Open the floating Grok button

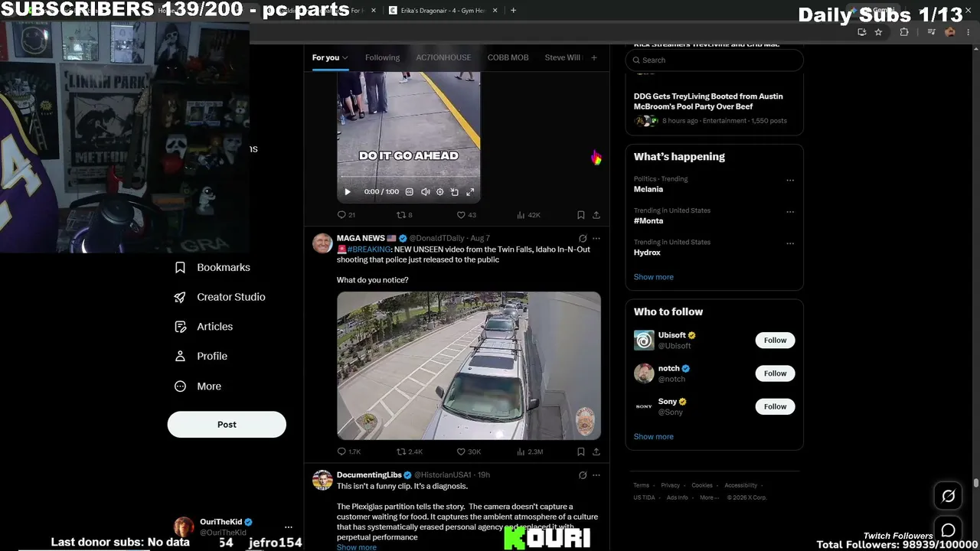[948, 496]
